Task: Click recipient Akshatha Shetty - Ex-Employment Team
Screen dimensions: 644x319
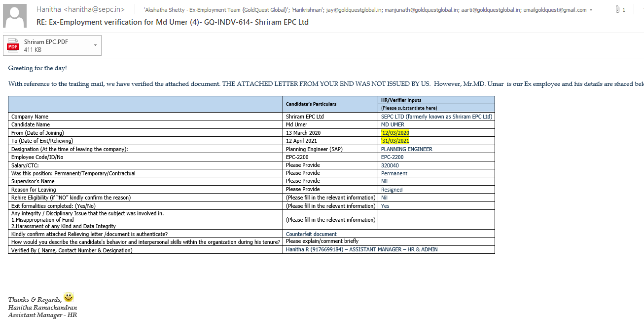Action: (217, 10)
